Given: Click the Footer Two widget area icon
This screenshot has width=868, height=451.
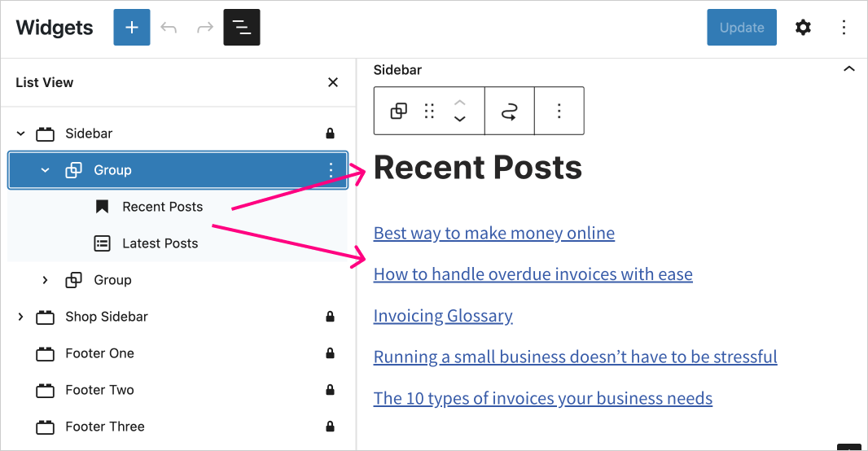Looking at the screenshot, I should click(x=45, y=390).
